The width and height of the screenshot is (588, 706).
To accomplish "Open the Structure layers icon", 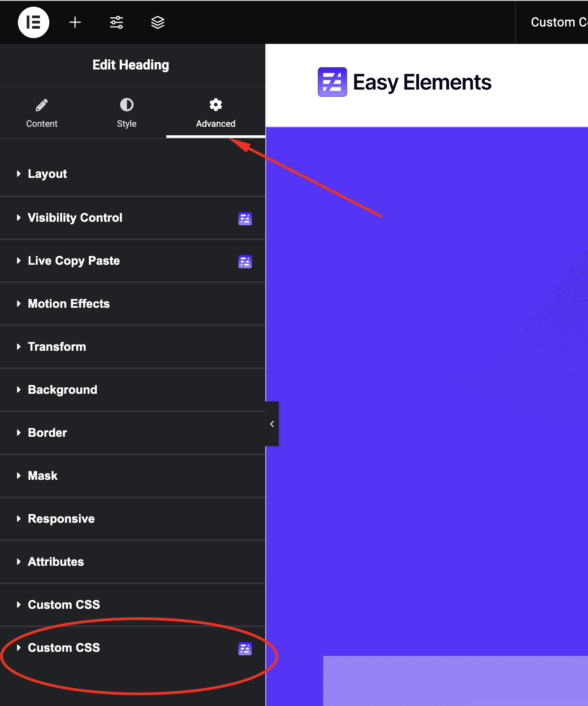I will click(x=158, y=22).
